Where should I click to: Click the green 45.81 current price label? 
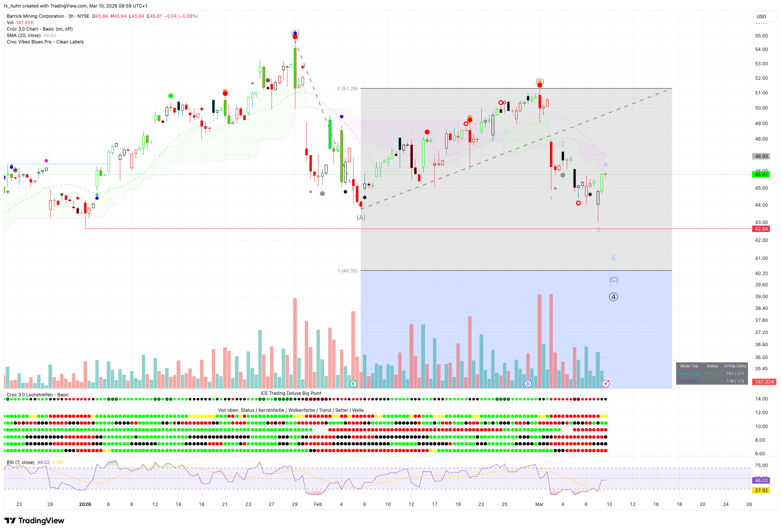[x=761, y=175]
